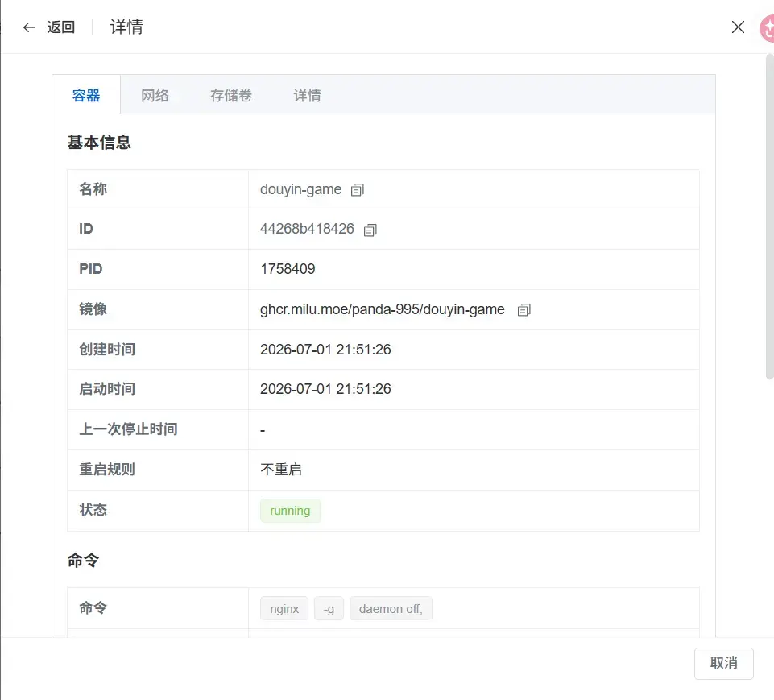Close the details drawer with X
The height and width of the screenshot is (700, 774).
coord(738,27)
